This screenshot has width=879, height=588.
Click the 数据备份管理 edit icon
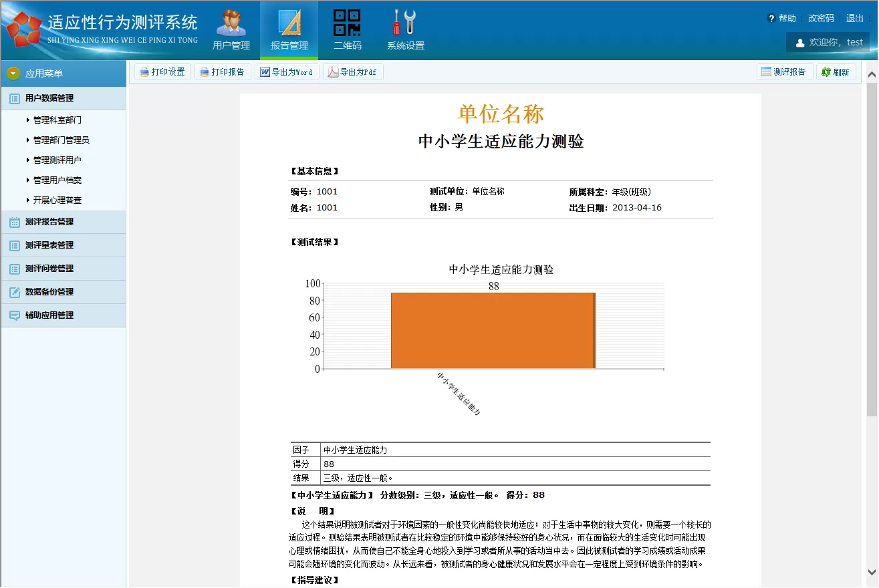click(15, 292)
